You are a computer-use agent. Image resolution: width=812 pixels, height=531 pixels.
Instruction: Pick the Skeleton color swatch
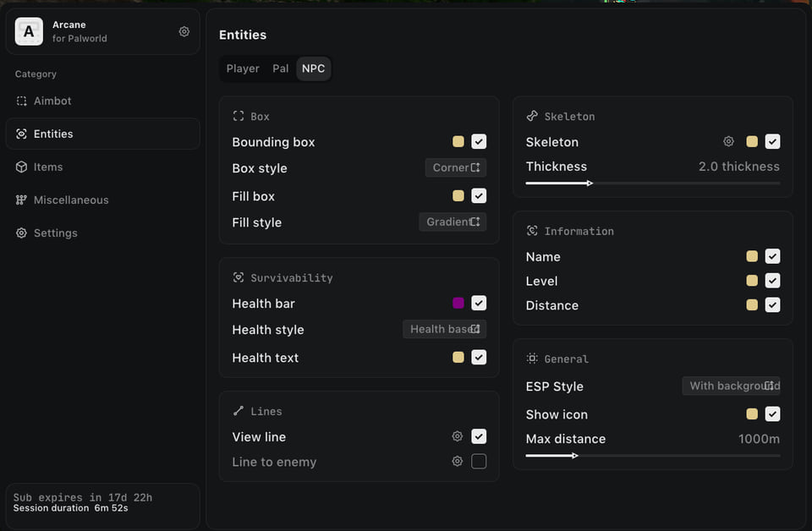coord(752,141)
